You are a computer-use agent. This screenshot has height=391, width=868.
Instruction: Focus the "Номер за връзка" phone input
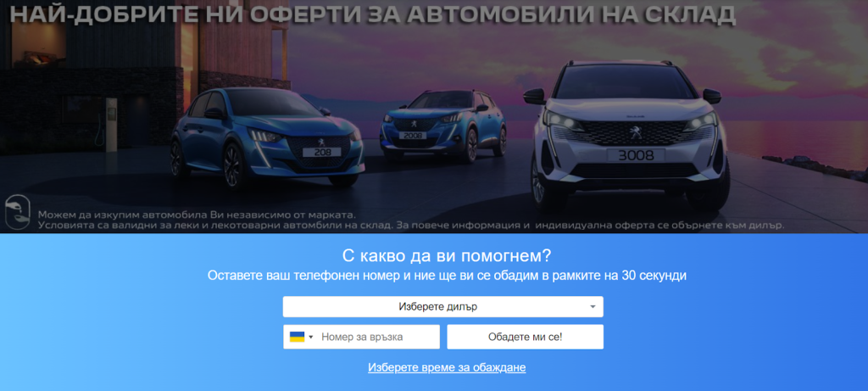tap(377, 337)
